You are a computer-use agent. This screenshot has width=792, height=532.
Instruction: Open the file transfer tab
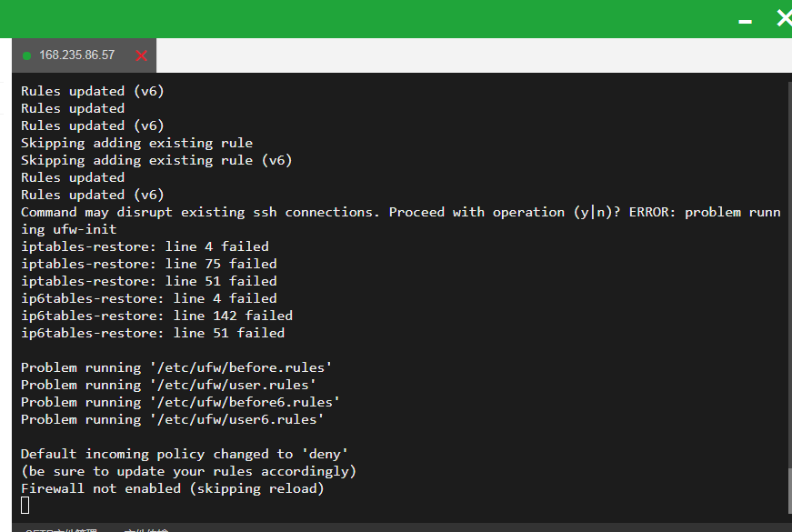point(145,529)
